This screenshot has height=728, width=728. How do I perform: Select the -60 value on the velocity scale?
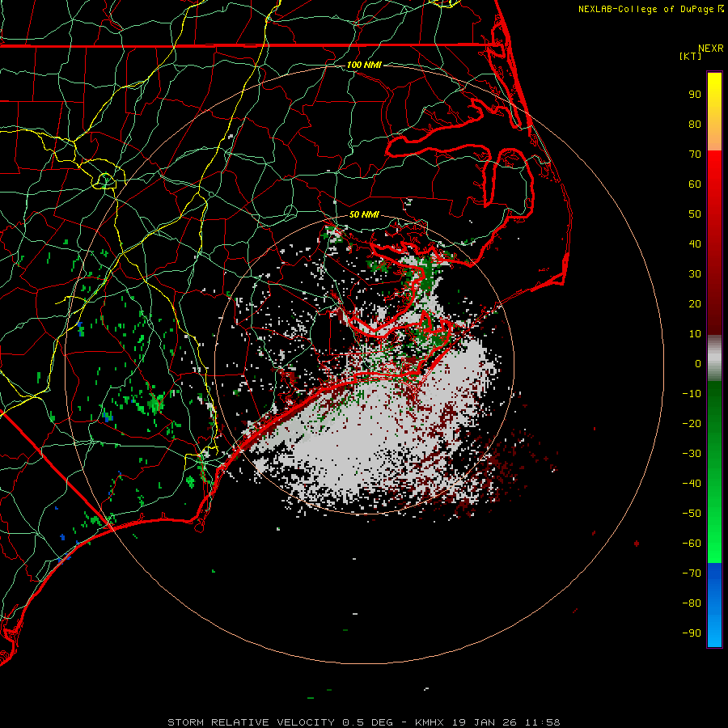click(692, 544)
